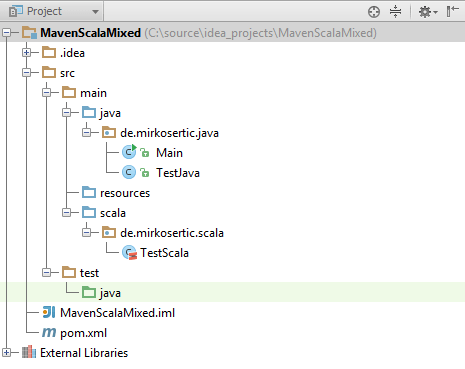Collapse the MavenScalaMixed root node
This screenshot has height=369, width=465.
pyautogui.click(x=6, y=33)
